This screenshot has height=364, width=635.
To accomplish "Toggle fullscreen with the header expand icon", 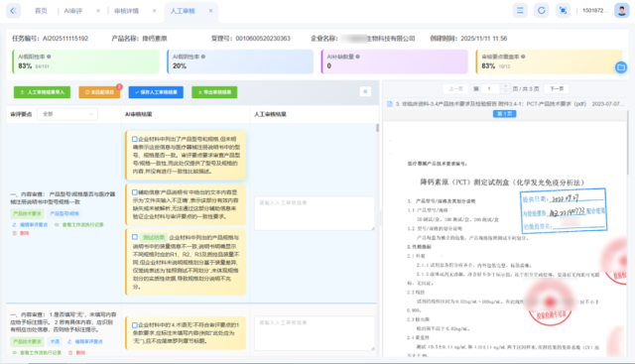I will pos(563,11).
